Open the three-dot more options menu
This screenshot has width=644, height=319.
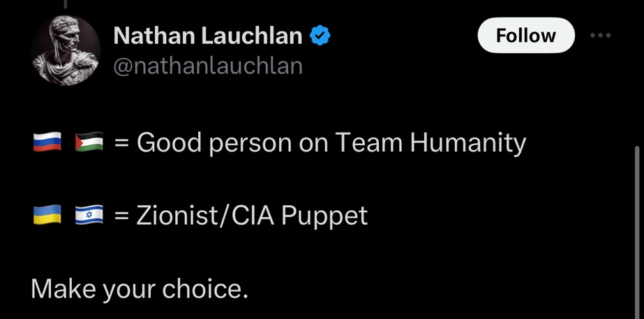(x=600, y=36)
